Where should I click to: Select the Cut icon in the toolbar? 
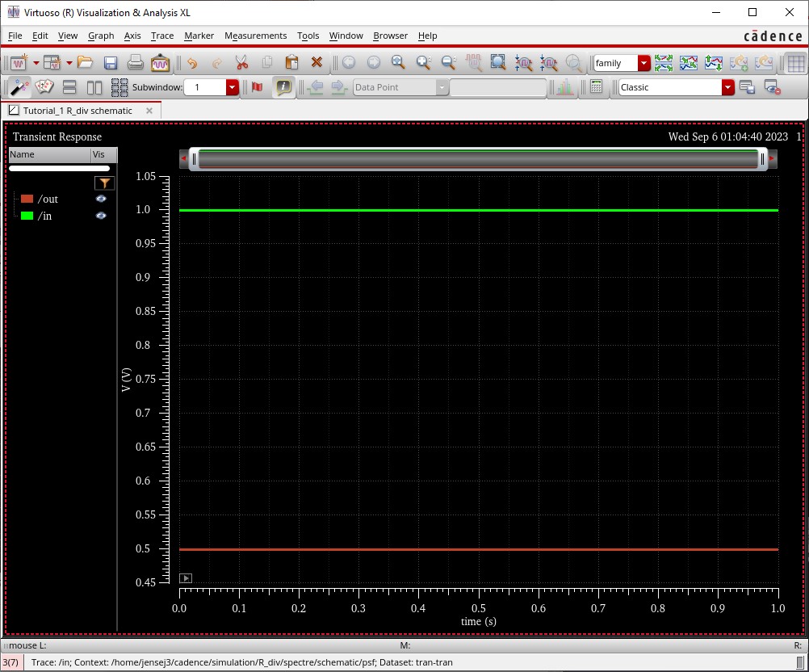[244, 62]
